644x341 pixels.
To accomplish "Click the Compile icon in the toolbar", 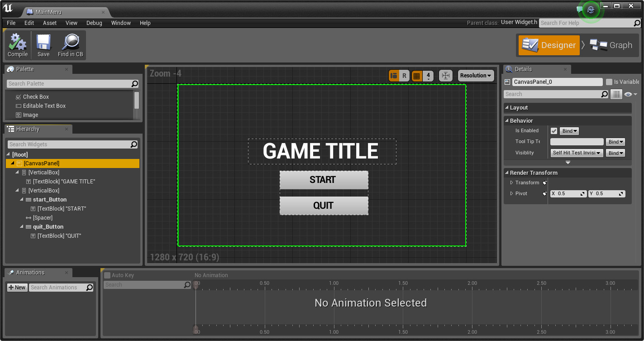I will tap(17, 44).
